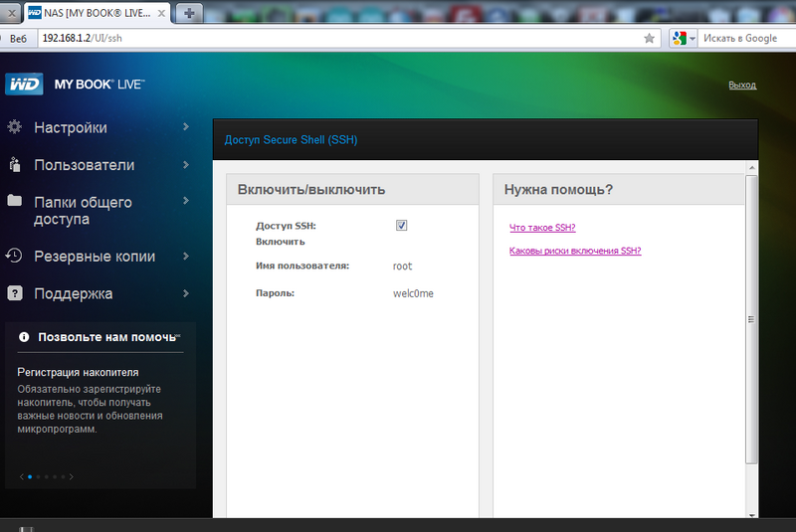Screen dimensions: 796x532
Task: Click the info icon beside Позвольте нам помочь
Action: point(24,337)
